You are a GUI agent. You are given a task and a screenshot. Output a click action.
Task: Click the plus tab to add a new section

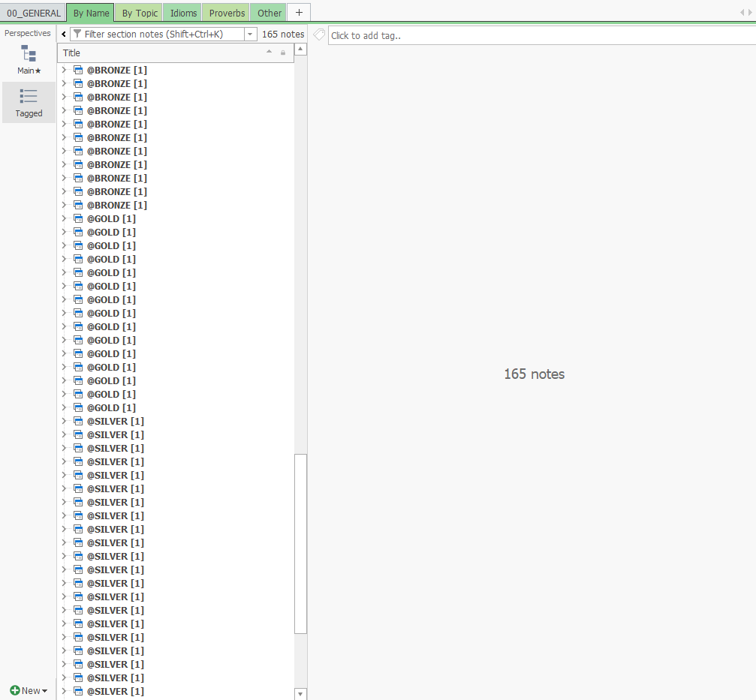[x=298, y=12]
